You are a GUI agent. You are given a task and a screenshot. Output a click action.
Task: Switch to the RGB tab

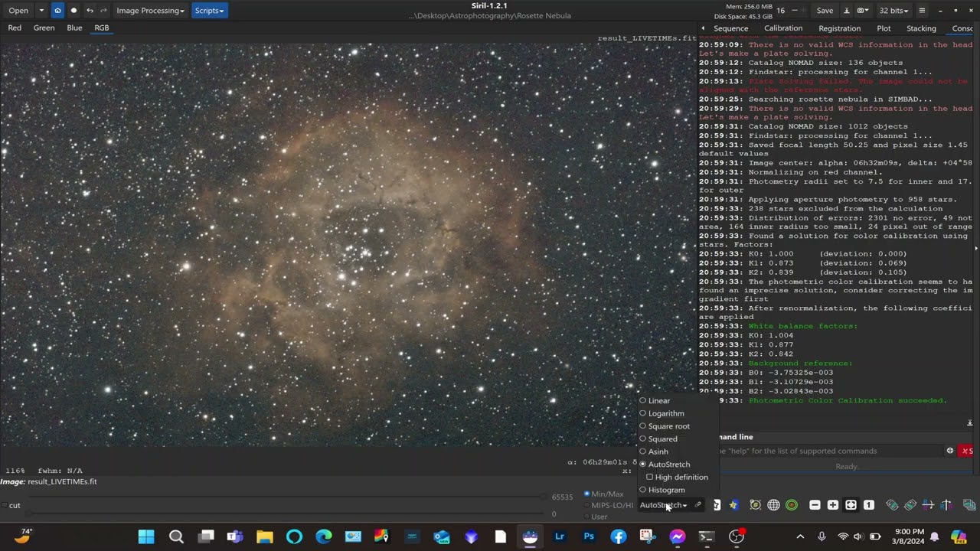coord(101,28)
